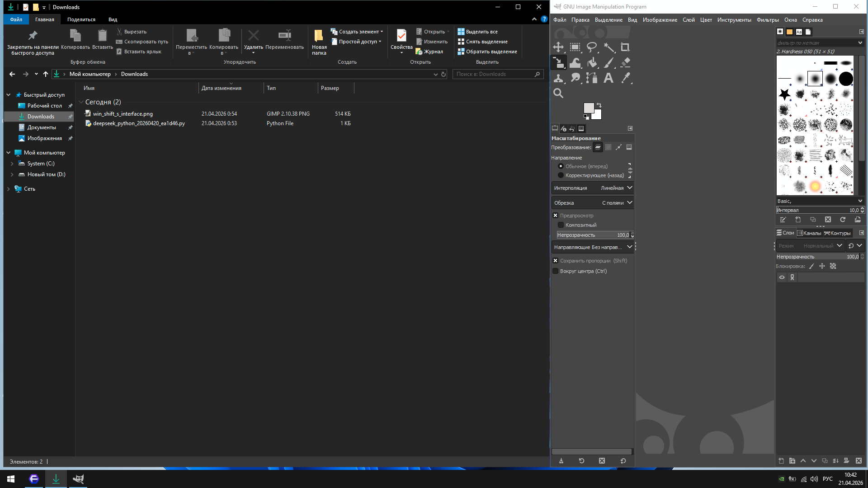
Task: Select the Free Select lasso tool
Action: tap(592, 47)
